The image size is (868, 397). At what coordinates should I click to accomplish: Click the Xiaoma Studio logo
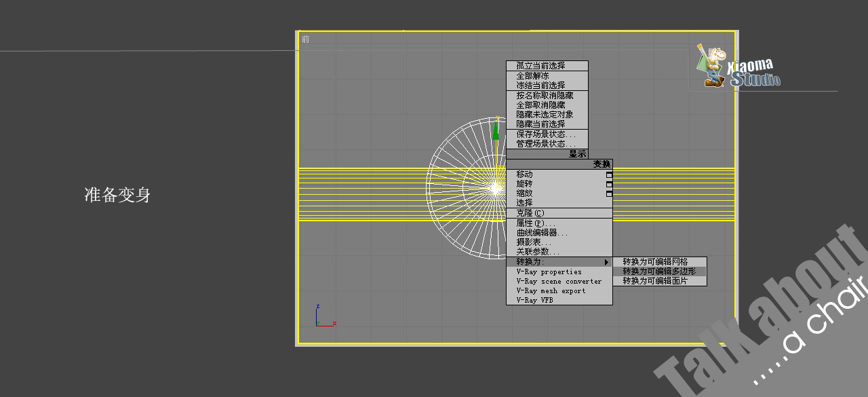(x=737, y=67)
